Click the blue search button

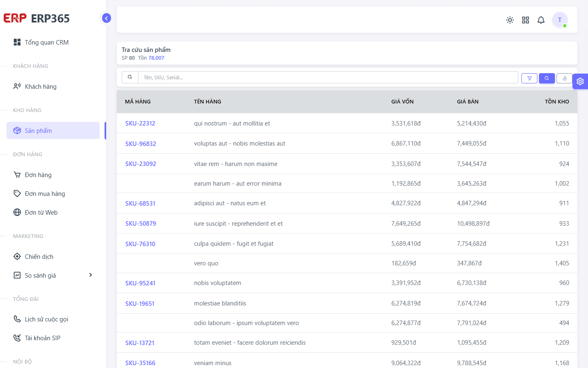tap(547, 78)
